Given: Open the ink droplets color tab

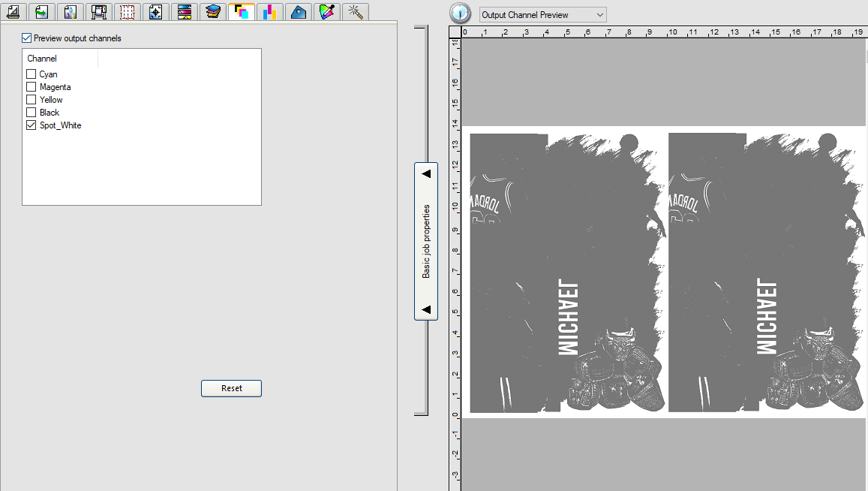Looking at the screenshot, I should coord(71,12).
